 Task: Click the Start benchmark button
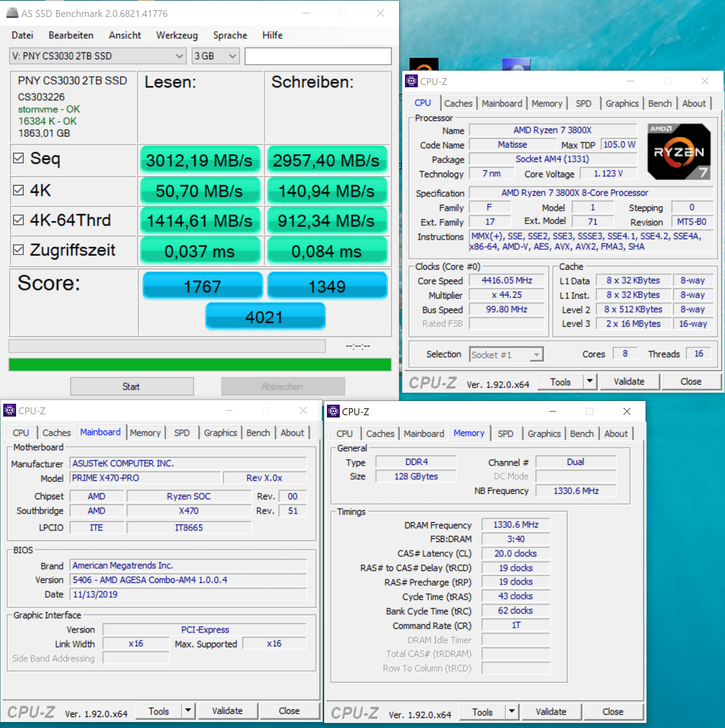pyautogui.click(x=132, y=386)
